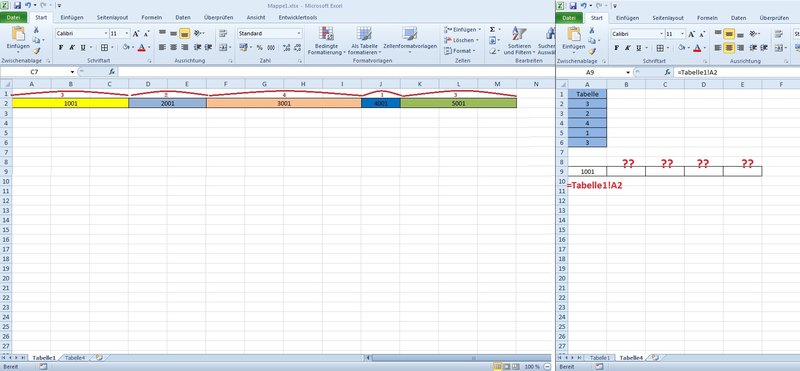Open the Calibri font name dropdown
This screenshot has width=800, height=371.
(x=106, y=34)
